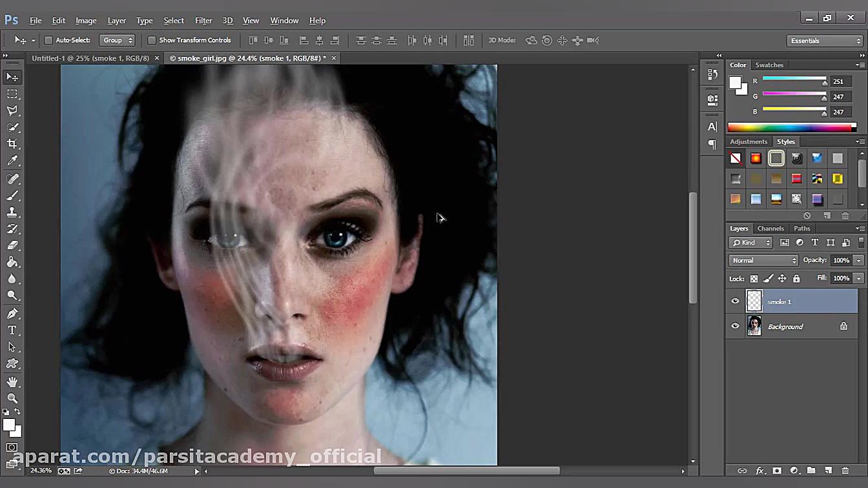The height and width of the screenshot is (488, 868).
Task: Select the Horizontal Type tool
Action: point(12,330)
